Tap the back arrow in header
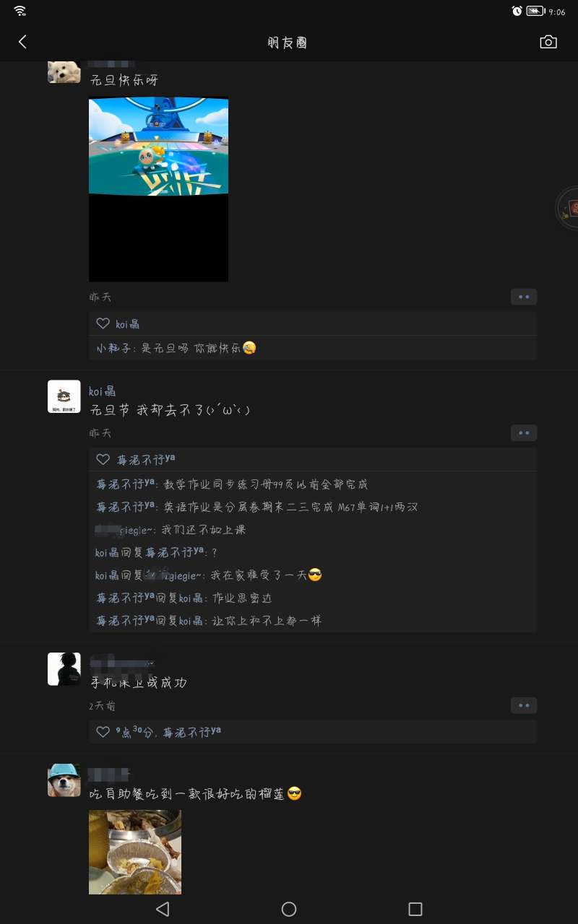Image resolution: width=578 pixels, height=924 pixels. tap(22, 42)
